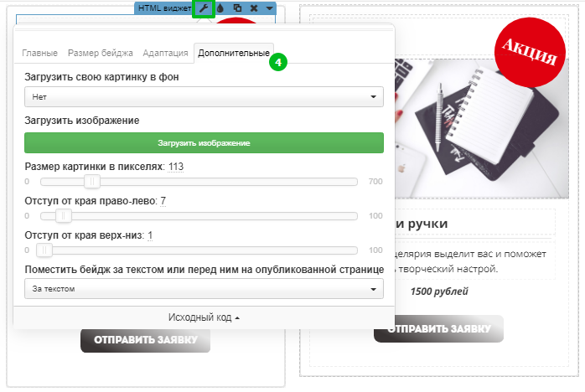Click the top-bottom margin slider handle
The height and width of the screenshot is (392, 585).
pyautogui.click(x=44, y=250)
